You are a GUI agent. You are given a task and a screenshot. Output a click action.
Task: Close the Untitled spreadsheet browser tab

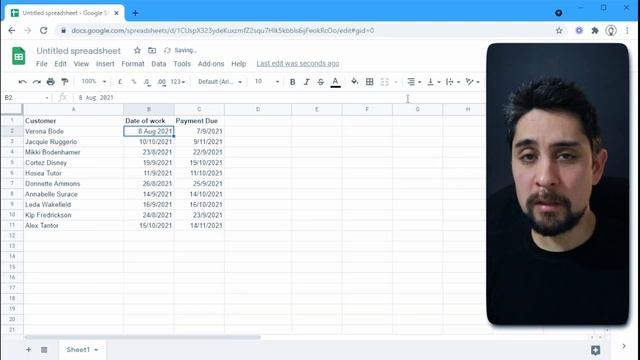click(116, 13)
